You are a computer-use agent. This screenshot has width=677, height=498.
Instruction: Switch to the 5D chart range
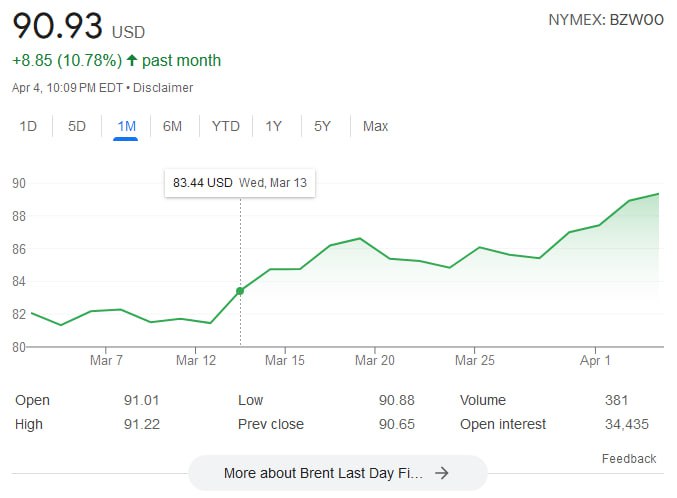(x=77, y=126)
